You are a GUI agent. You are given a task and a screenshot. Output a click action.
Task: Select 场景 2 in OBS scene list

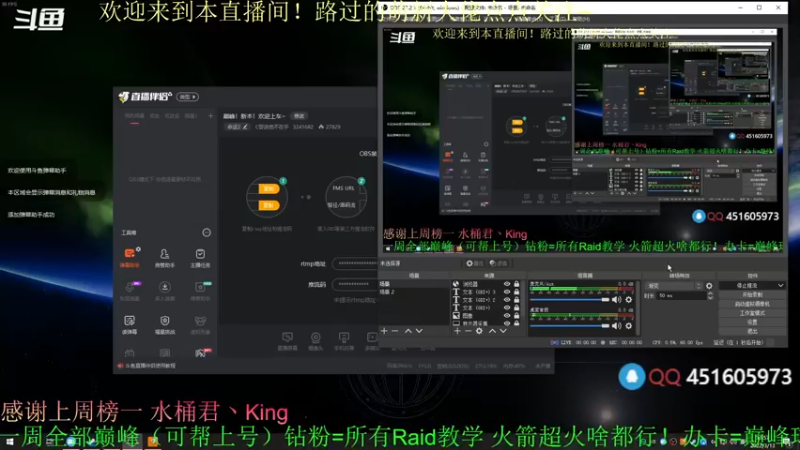click(387, 292)
